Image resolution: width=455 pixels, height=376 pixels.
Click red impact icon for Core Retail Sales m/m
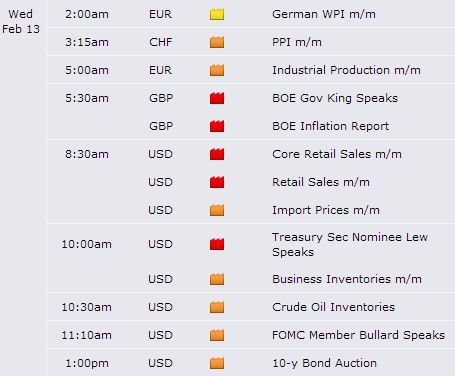[217, 154]
